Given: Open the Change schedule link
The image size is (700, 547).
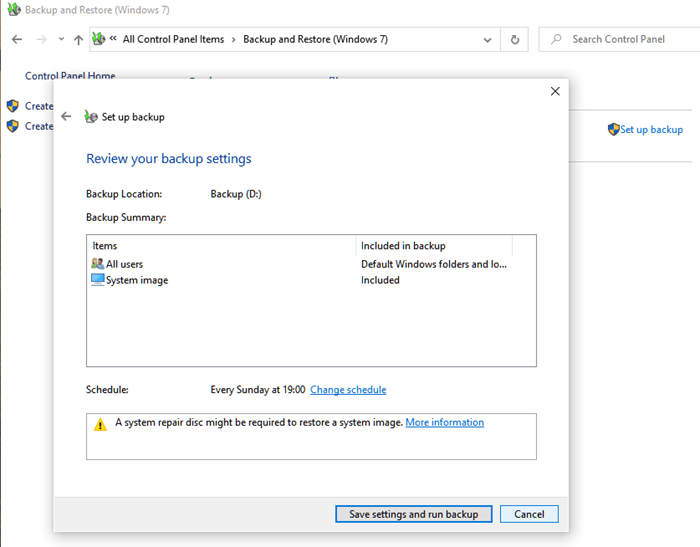Looking at the screenshot, I should pyautogui.click(x=348, y=389).
